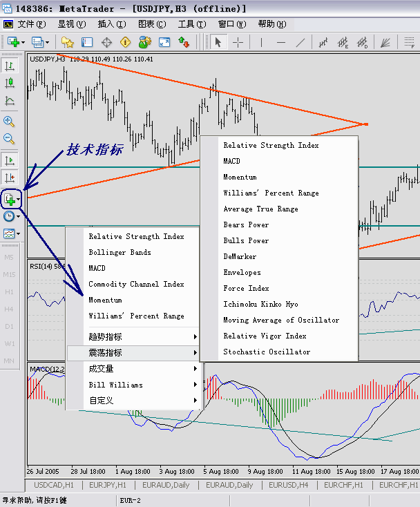Expand the 成交量 submenu
This screenshot has width=420, height=507.
pyautogui.click(x=133, y=369)
